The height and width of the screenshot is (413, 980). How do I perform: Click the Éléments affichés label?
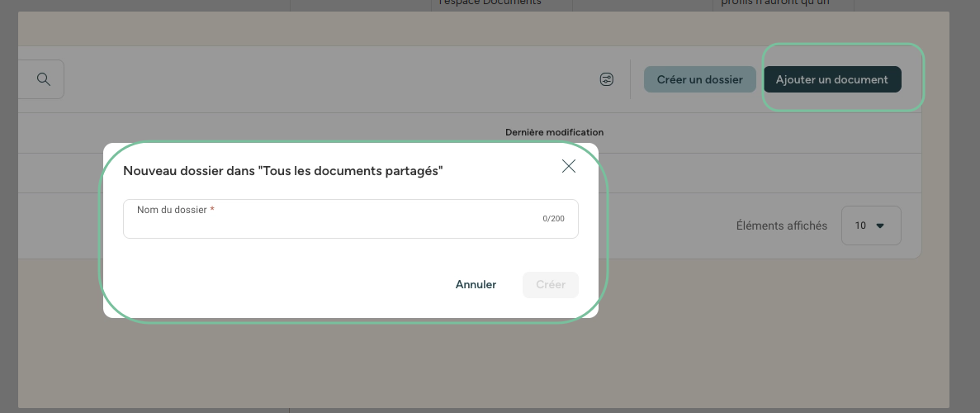[781, 225]
